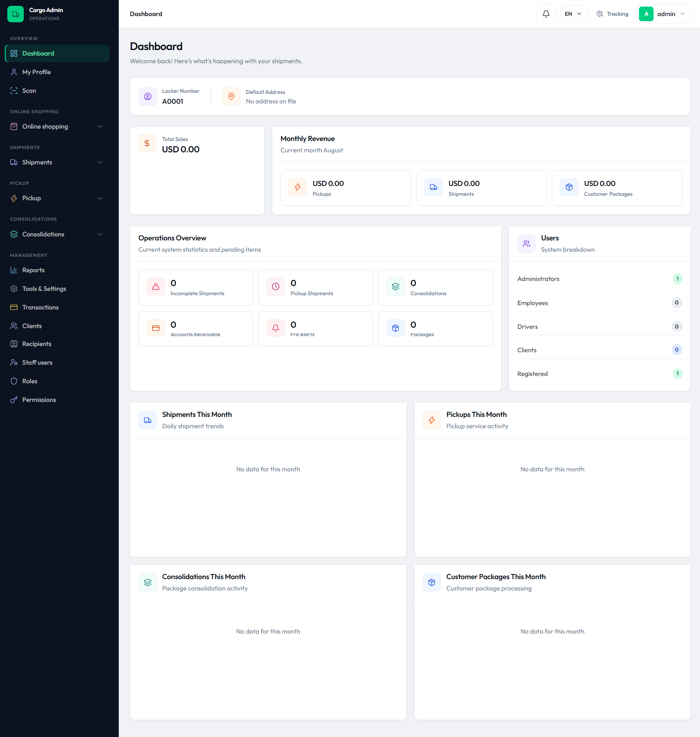This screenshot has height=737, width=700.
Task: Open the Tracking link in header
Action: tap(612, 14)
